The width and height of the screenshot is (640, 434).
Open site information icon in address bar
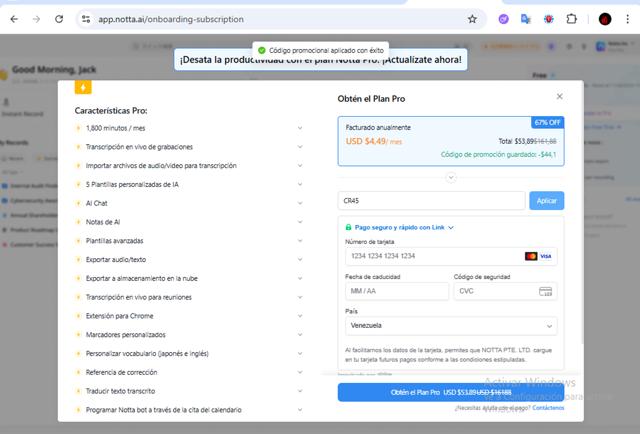coord(86,19)
